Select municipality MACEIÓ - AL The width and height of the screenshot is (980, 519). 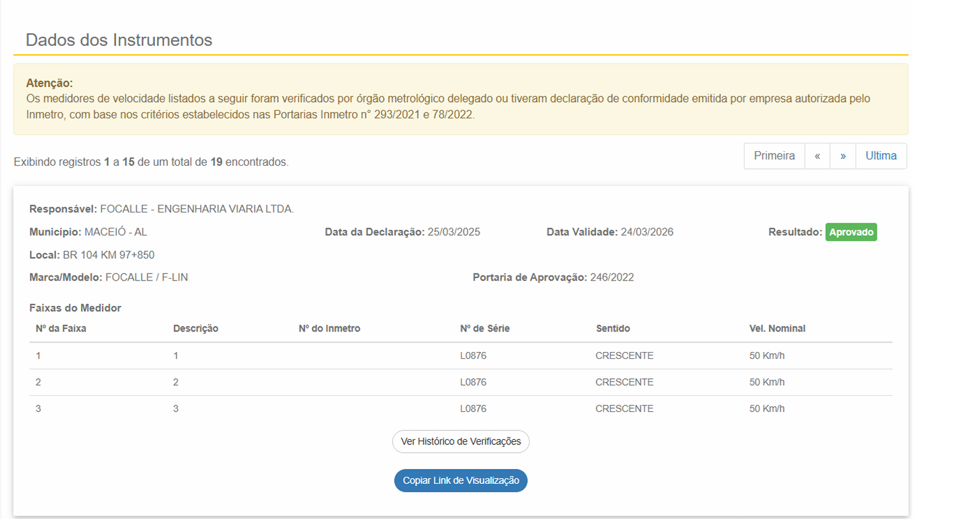click(115, 232)
